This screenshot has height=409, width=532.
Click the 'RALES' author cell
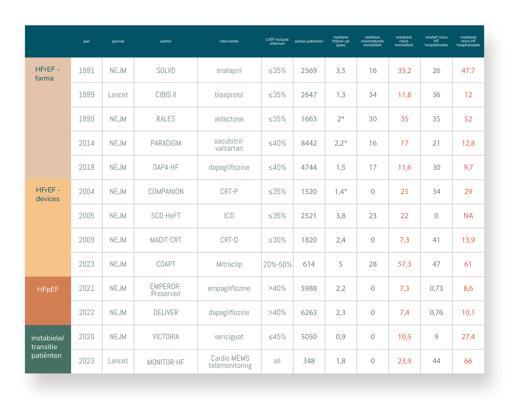(166, 119)
